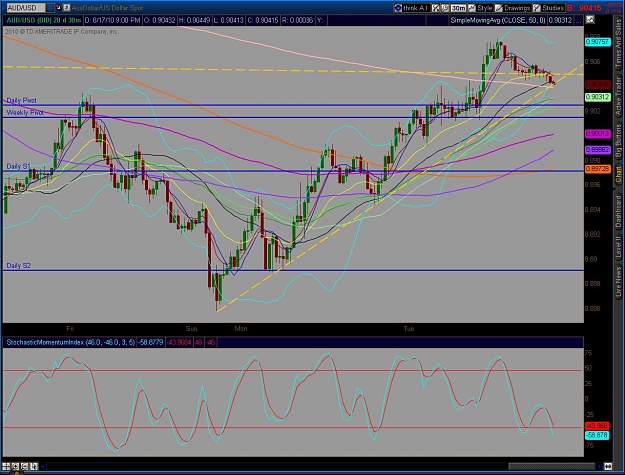Click the cyan -58.878 axis bubble

coord(597,435)
